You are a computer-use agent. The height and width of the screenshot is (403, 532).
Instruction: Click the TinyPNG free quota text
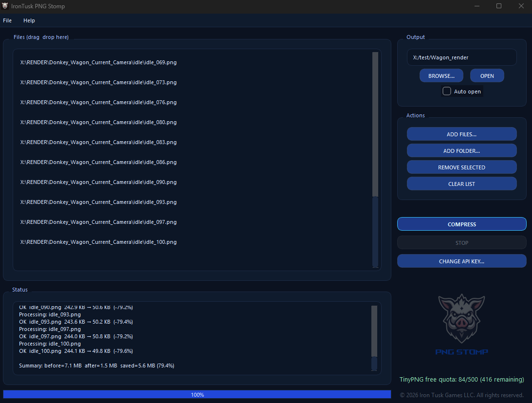coord(461,379)
